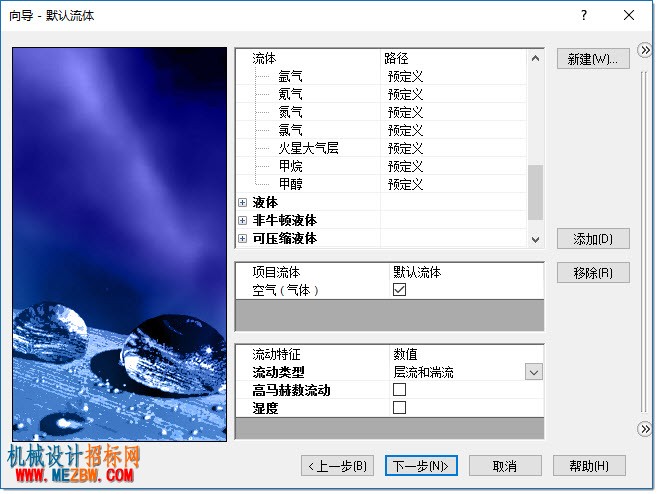The width and height of the screenshot is (658, 494).
Task: Click 添加(D) button
Action: tap(593, 239)
